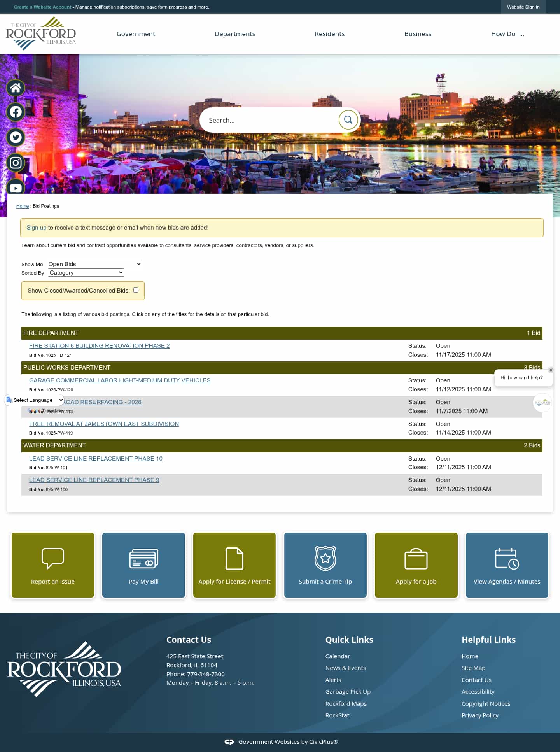Open the Facebook icon link
Image resolution: width=560 pixels, height=752 pixels.
pos(16,112)
